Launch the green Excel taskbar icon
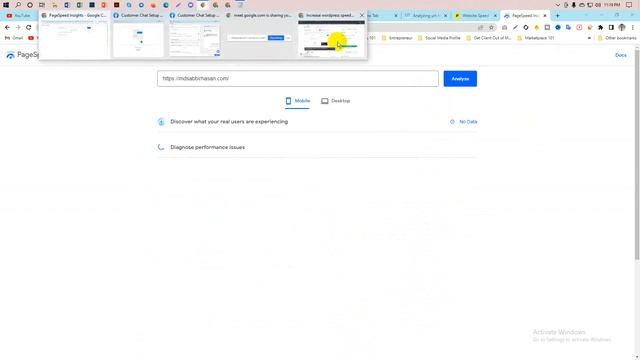 point(79,5)
